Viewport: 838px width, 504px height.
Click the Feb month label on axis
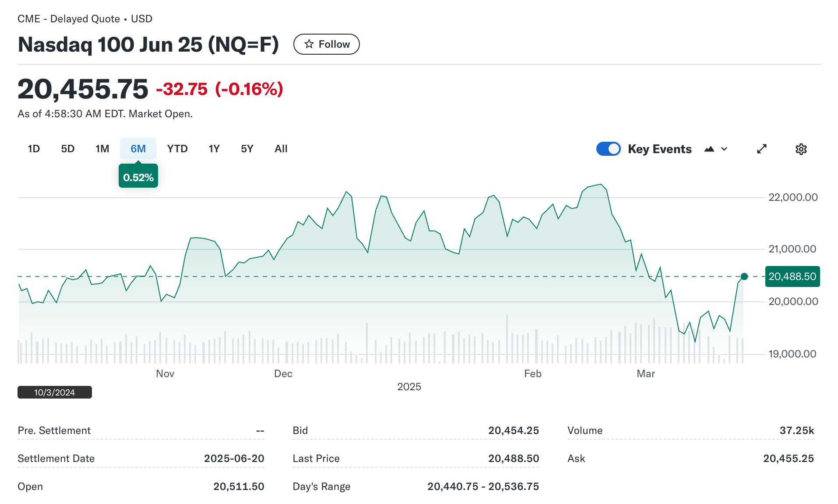[x=533, y=374]
